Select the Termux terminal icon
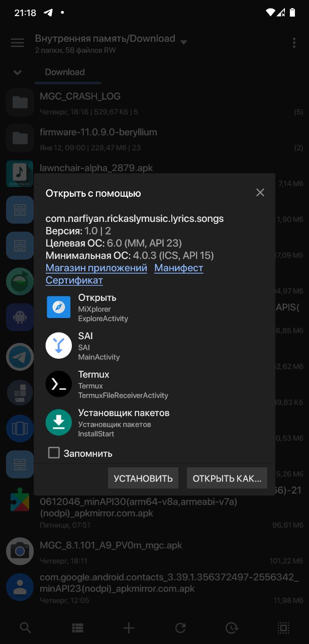Viewport: 309px width, 644px height. click(x=59, y=384)
